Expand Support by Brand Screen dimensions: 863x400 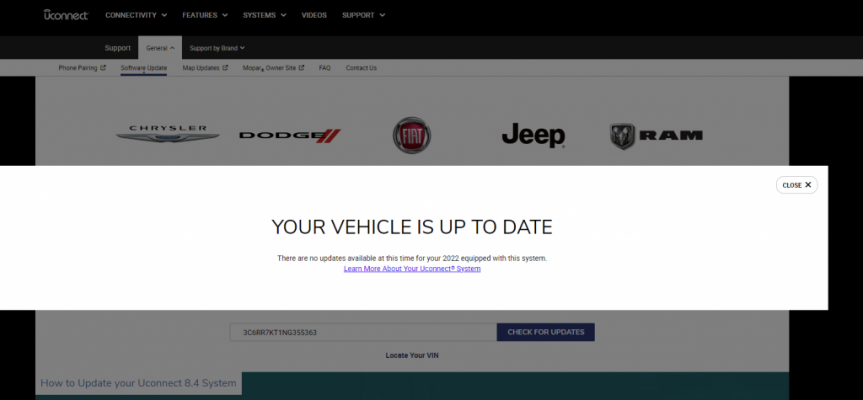click(217, 48)
